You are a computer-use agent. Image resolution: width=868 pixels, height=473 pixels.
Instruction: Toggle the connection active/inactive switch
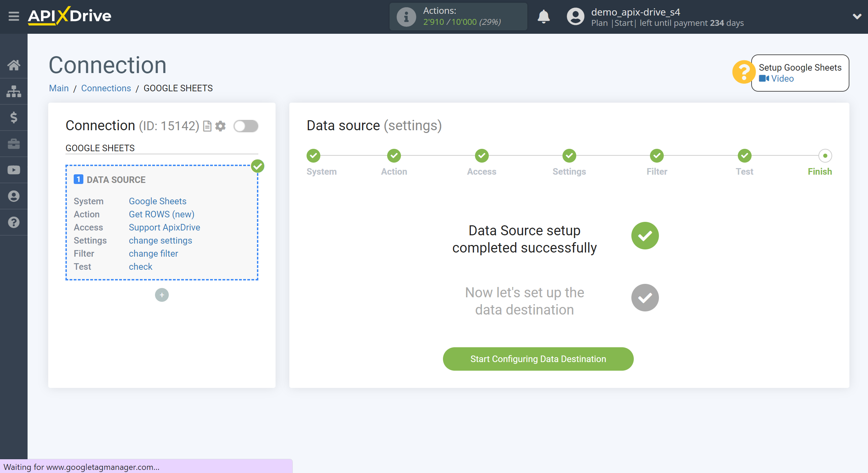coord(245,126)
